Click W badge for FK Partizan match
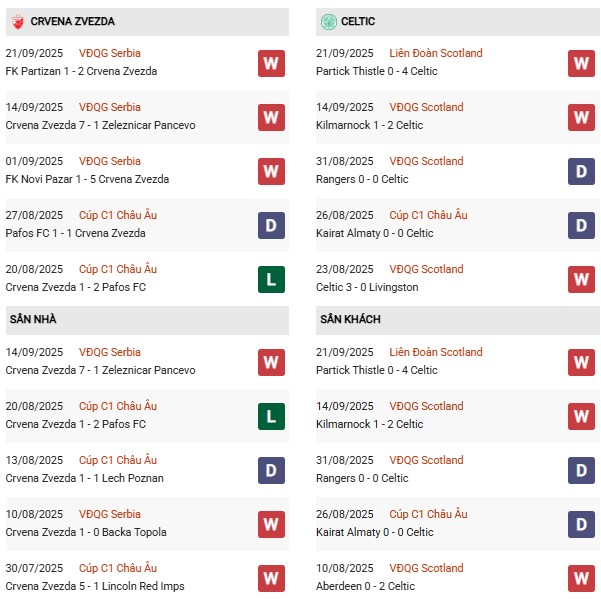Screen dimensions: 601x599 pos(271,63)
